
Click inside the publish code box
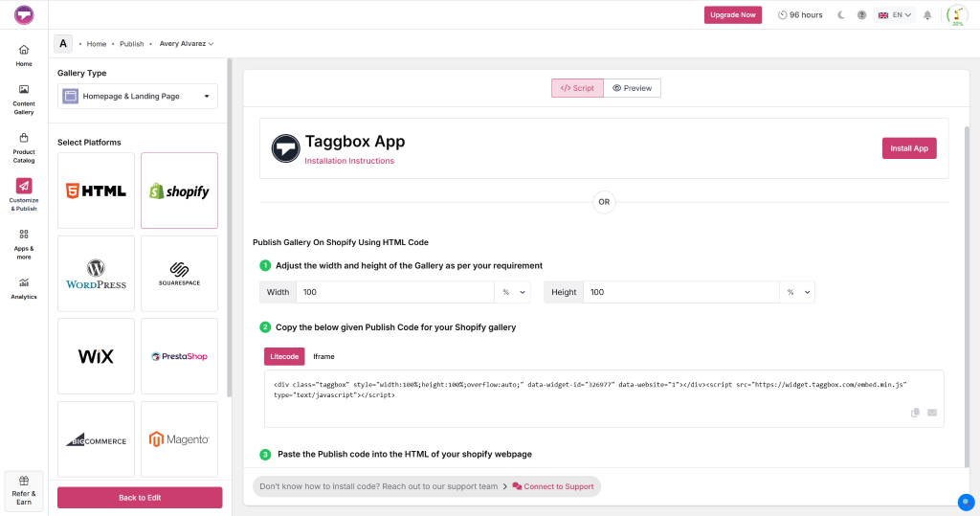[x=604, y=399]
